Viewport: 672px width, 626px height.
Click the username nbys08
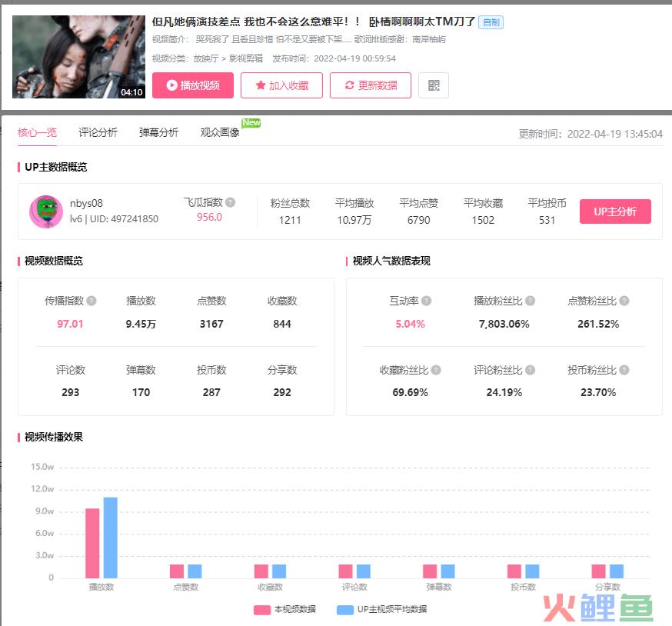87,203
